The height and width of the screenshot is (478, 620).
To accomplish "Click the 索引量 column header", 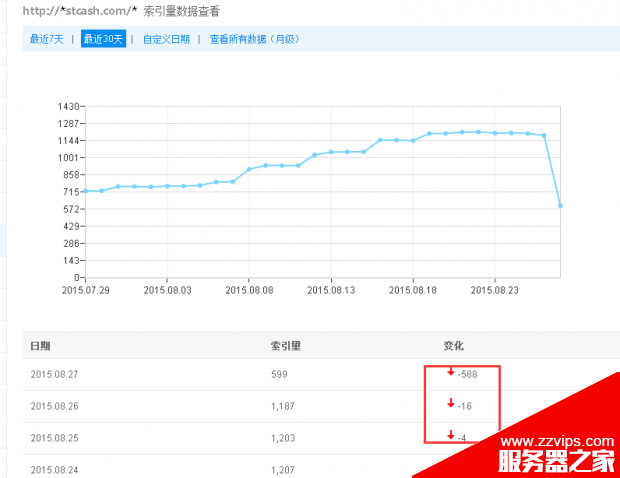I will (286, 346).
